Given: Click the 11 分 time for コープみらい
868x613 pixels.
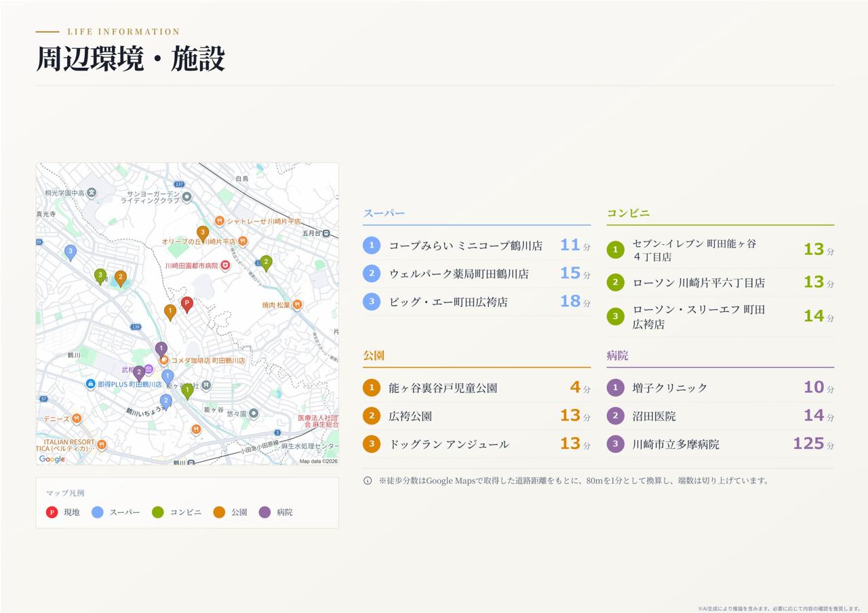Looking at the screenshot, I should [575, 245].
